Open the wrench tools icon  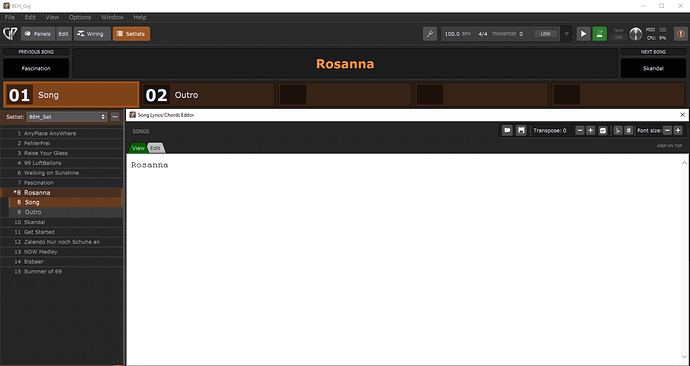click(x=429, y=34)
